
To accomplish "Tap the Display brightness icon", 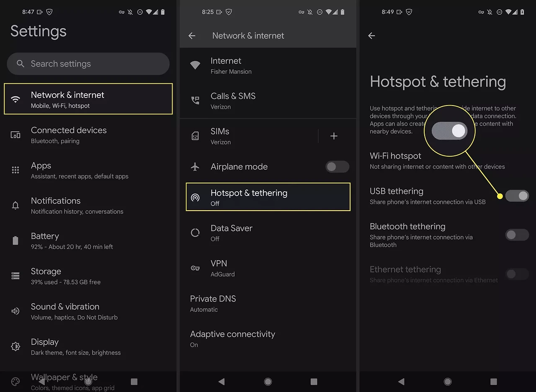I will [x=15, y=346].
